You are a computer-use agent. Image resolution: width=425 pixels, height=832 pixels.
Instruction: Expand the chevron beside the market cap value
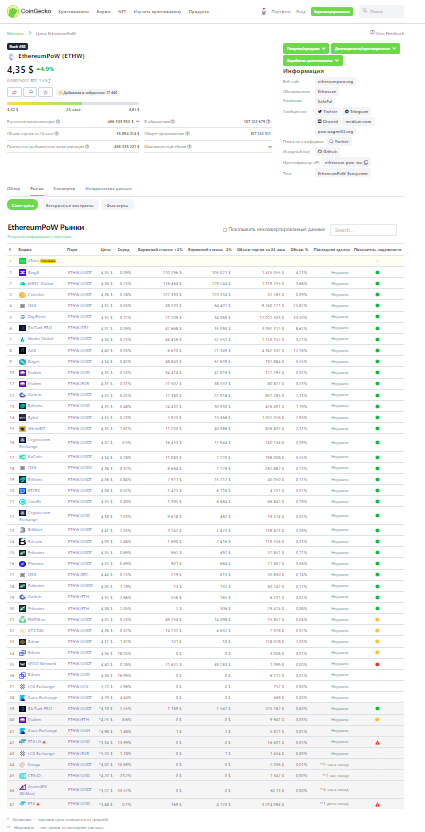[x=138, y=122]
